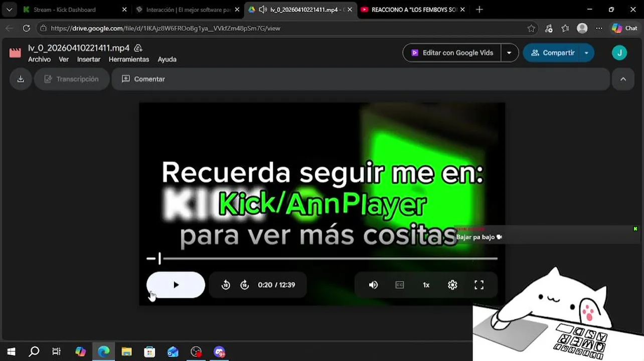Click the file name lv_0_20260410221411.mp4
The width and height of the screenshot is (644, 361).
point(79,48)
